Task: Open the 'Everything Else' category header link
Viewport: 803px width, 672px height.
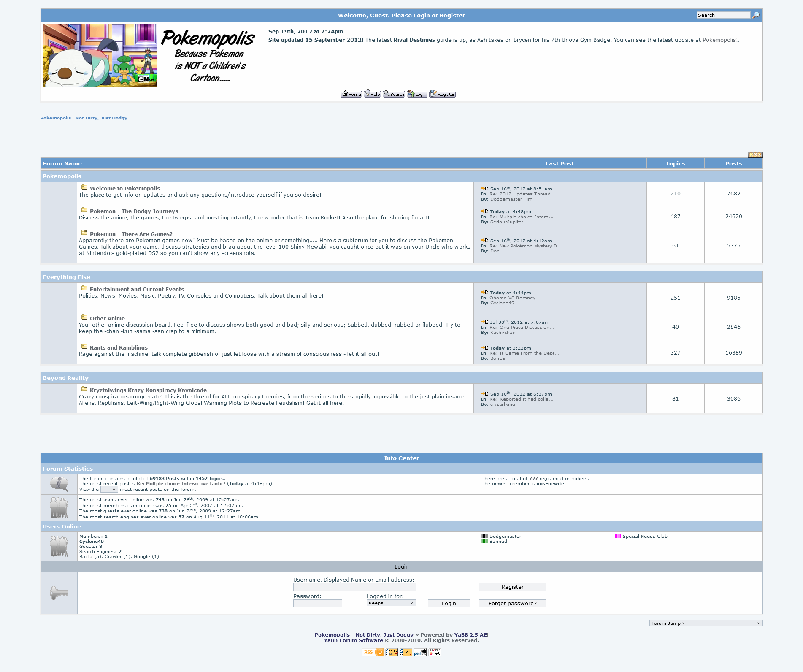Action: tap(66, 277)
